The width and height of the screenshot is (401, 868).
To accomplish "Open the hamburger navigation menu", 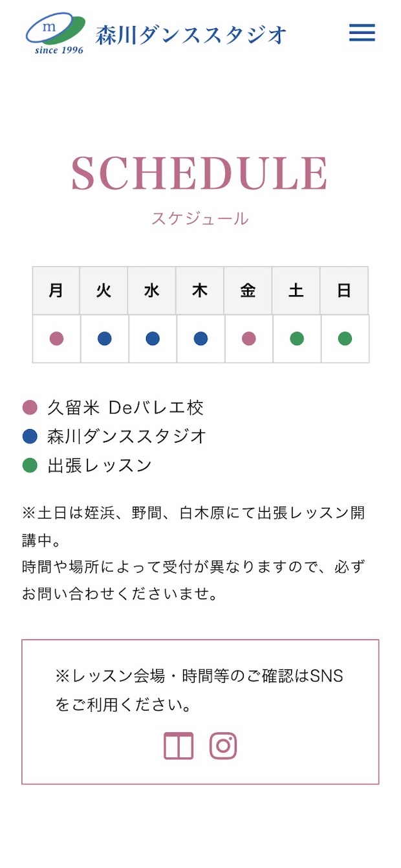I will [362, 33].
